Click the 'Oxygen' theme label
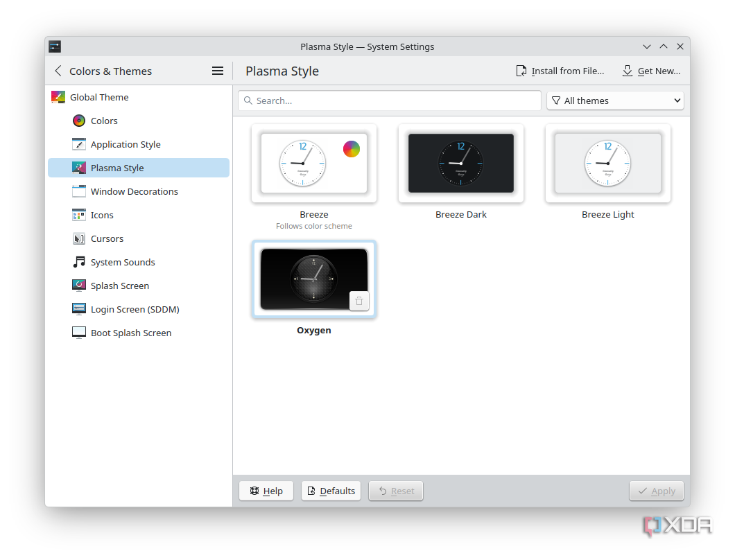 tap(313, 331)
